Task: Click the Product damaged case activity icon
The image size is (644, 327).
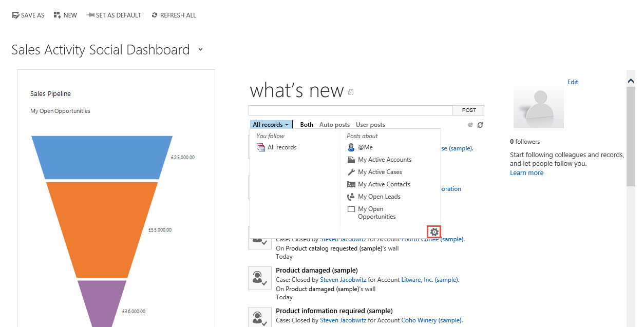Action: (258, 278)
